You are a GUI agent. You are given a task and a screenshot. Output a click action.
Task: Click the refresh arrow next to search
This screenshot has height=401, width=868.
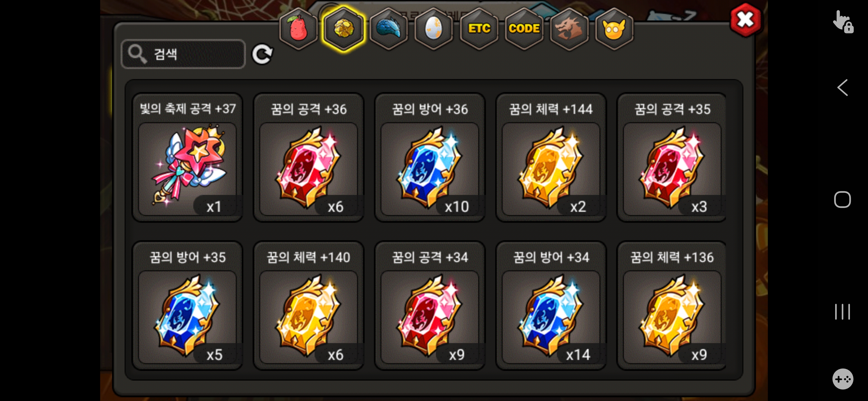coord(263,54)
